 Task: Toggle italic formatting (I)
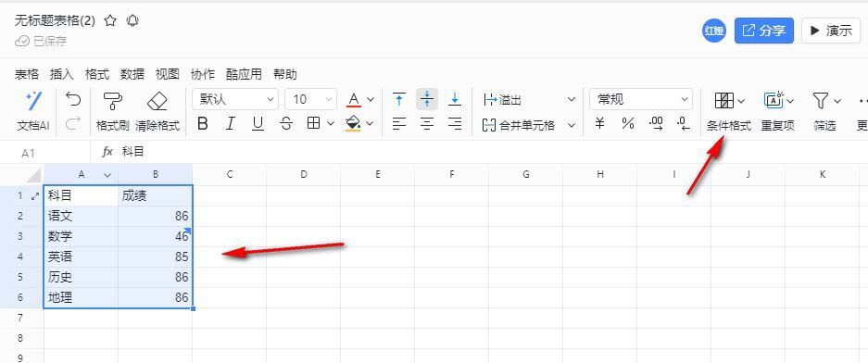pyautogui.click(x=231, y=124)
